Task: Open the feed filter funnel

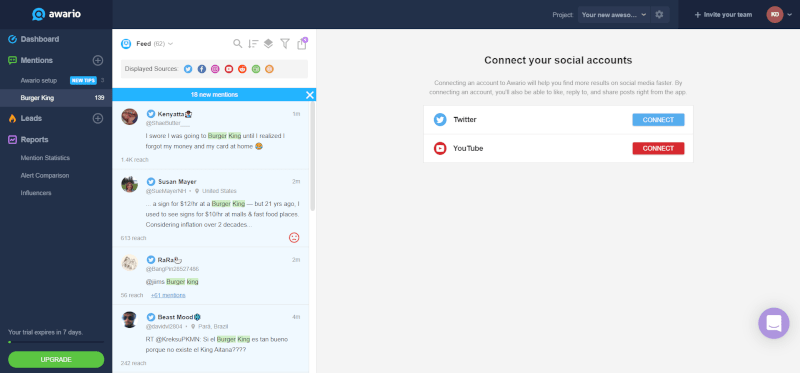Action: click(285, 44)
